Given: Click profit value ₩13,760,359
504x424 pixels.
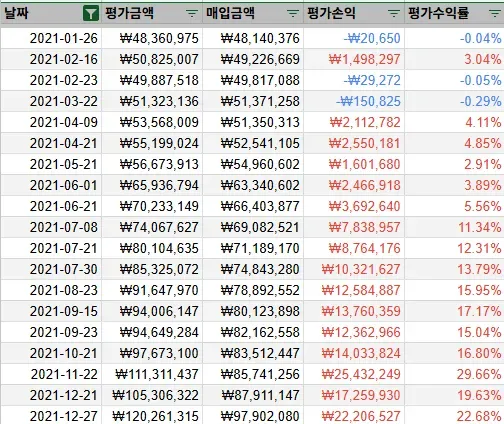Looking at the screenshot, I should tap(361, 311).
